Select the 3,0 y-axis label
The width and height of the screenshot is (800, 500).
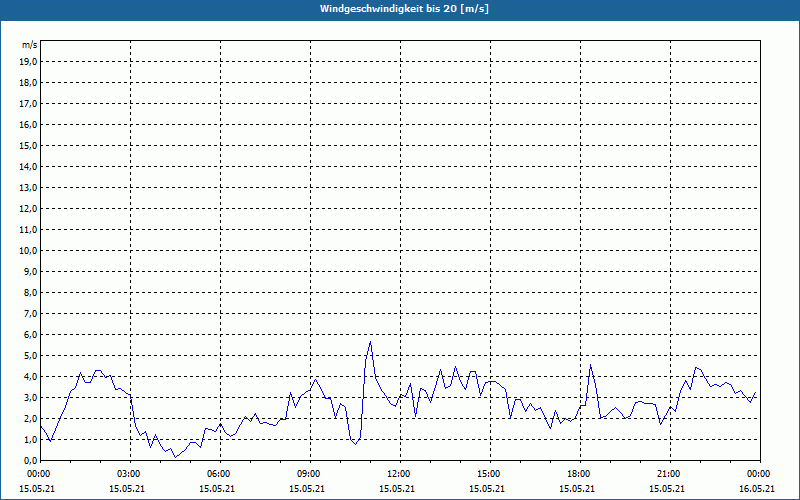click(x=31, y=397)
